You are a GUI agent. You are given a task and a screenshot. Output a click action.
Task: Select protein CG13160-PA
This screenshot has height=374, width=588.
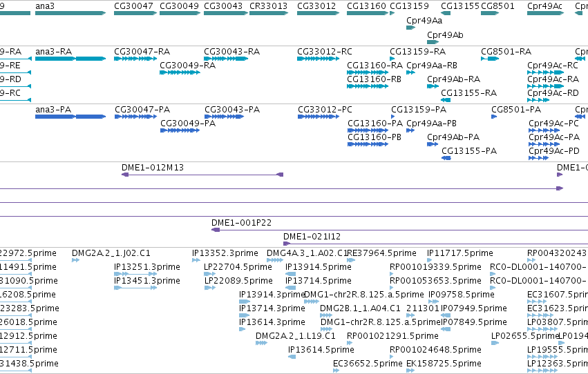[368, 130]
